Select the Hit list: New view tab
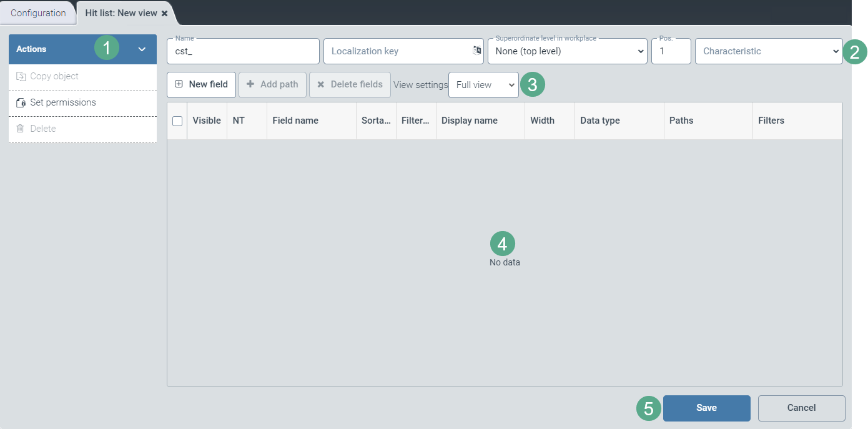 [x=121, y=13]
